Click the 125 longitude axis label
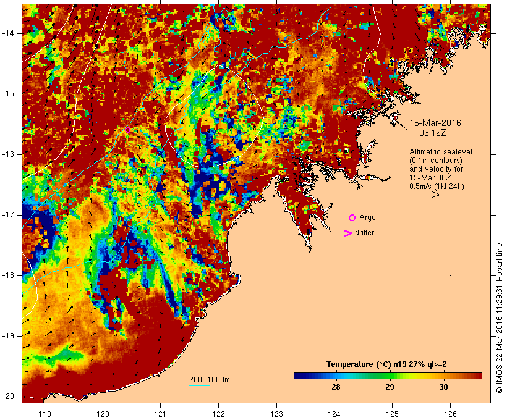This screenshot has width=507, height=420. pyautogui.click(x=392, y=414)
